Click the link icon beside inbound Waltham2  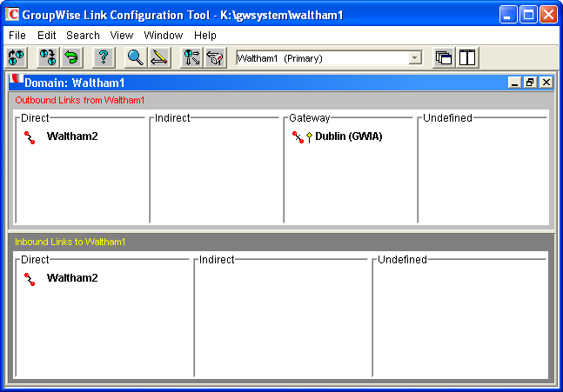point(30,279)
